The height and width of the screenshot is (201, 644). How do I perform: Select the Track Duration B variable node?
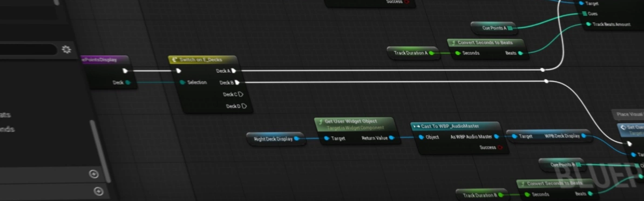[483, 195]
